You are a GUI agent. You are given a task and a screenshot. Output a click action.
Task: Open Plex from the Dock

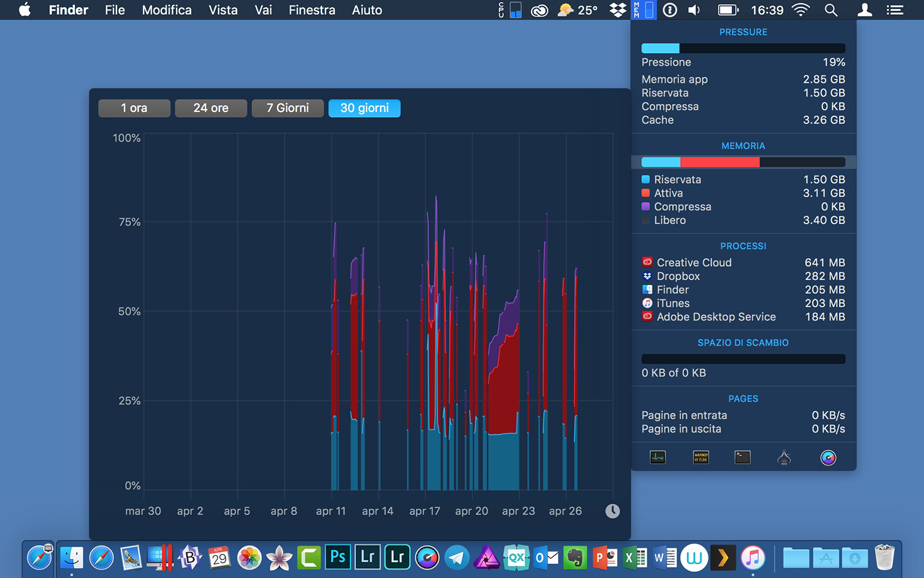[723, 558]
